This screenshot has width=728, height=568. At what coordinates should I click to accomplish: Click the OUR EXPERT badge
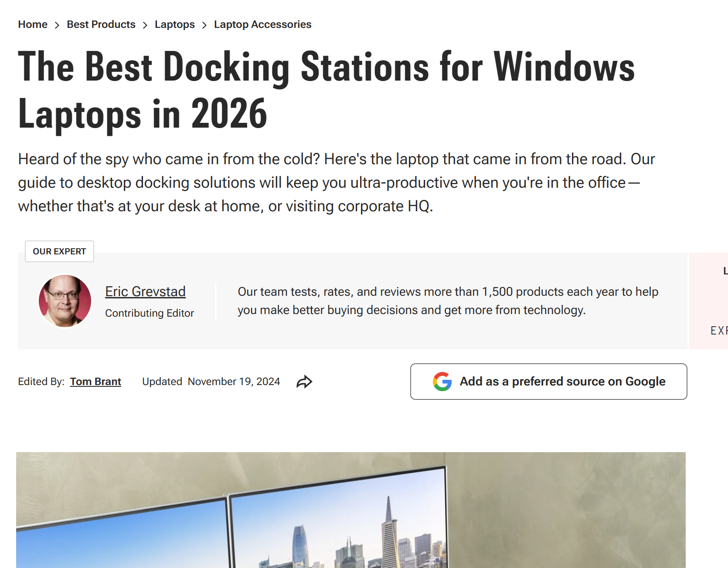[x=59, y=251]
